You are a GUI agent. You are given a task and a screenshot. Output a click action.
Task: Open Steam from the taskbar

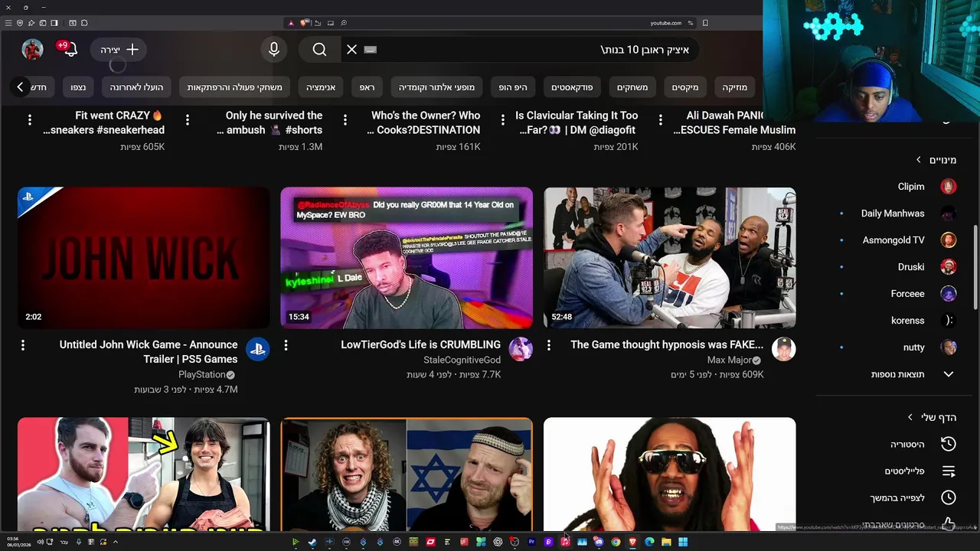(x=312, y=542)
